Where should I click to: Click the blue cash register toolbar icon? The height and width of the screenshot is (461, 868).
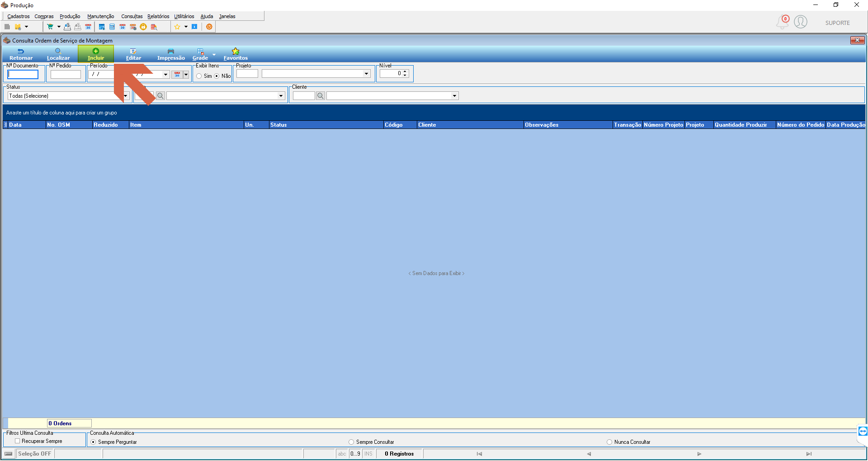click(x=67, y=27)
